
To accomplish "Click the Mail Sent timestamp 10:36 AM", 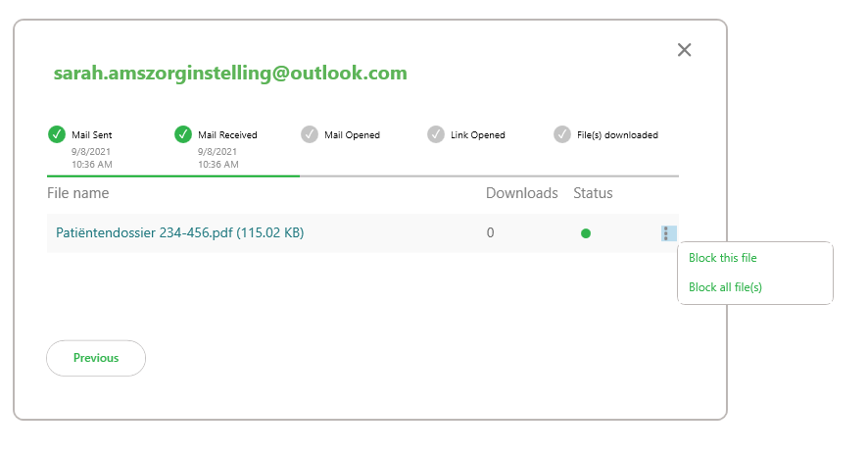I will click(x=92, y=165).
